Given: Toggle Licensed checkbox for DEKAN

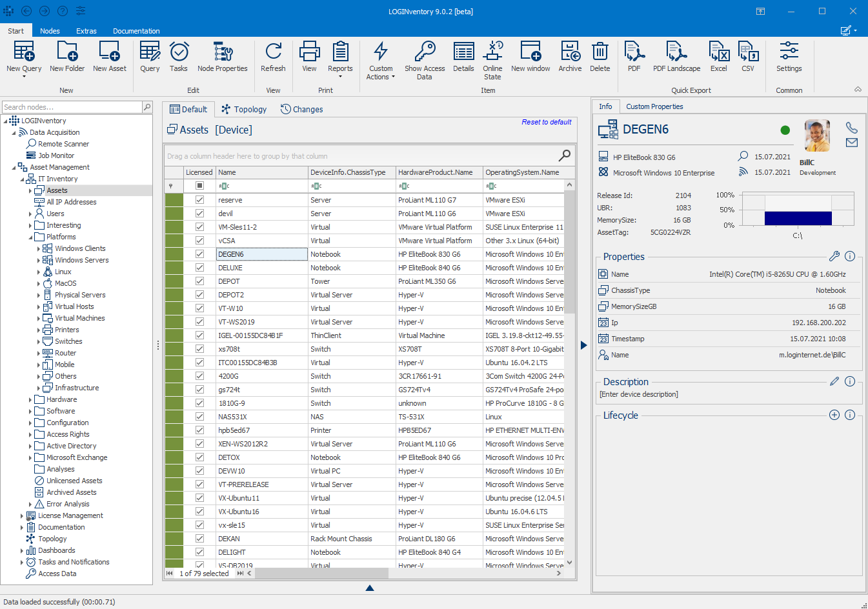Looking at the screenshot, I should click(199, 539).
